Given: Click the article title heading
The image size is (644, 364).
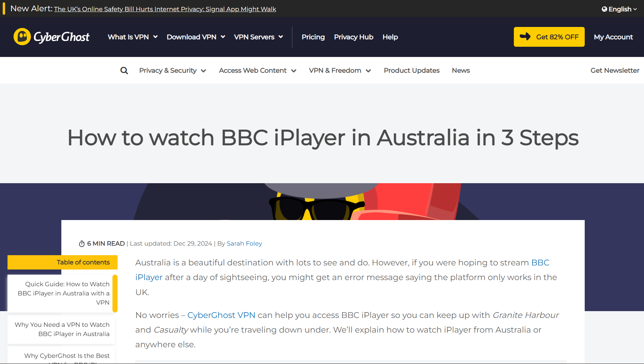Looking at the screenshot, I should pyautogui.click(x=323, y=138).
